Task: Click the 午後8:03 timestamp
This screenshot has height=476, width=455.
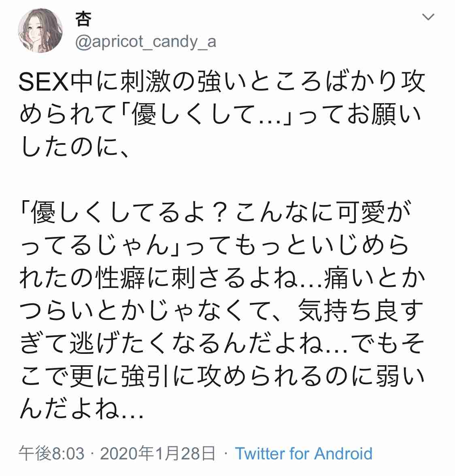Action: 51,453
